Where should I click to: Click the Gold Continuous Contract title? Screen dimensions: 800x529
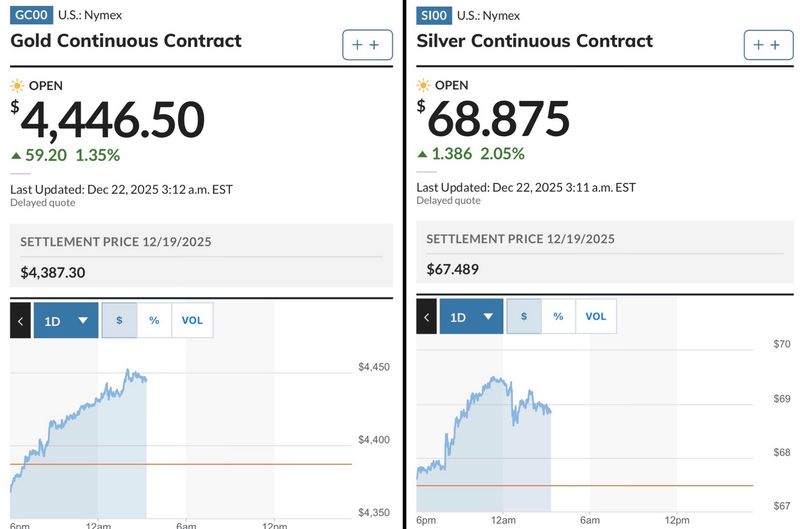[x=126, y=41]
